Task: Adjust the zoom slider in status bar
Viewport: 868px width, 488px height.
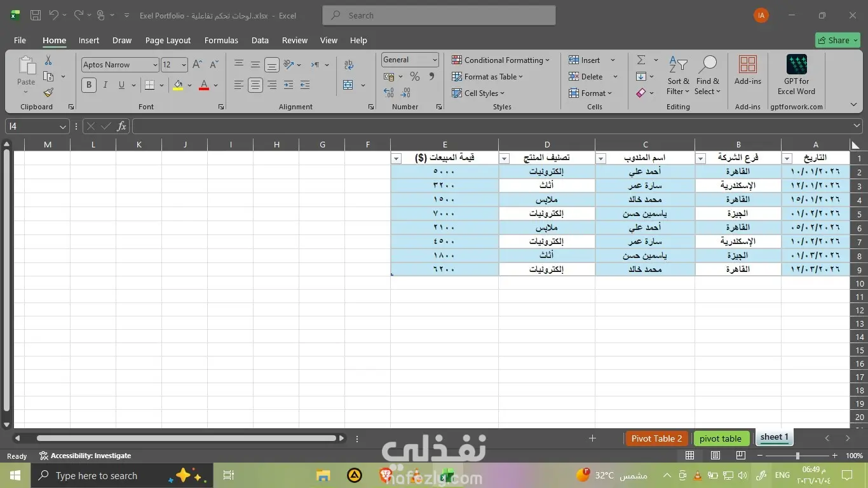Action: [x=797, y=456]
